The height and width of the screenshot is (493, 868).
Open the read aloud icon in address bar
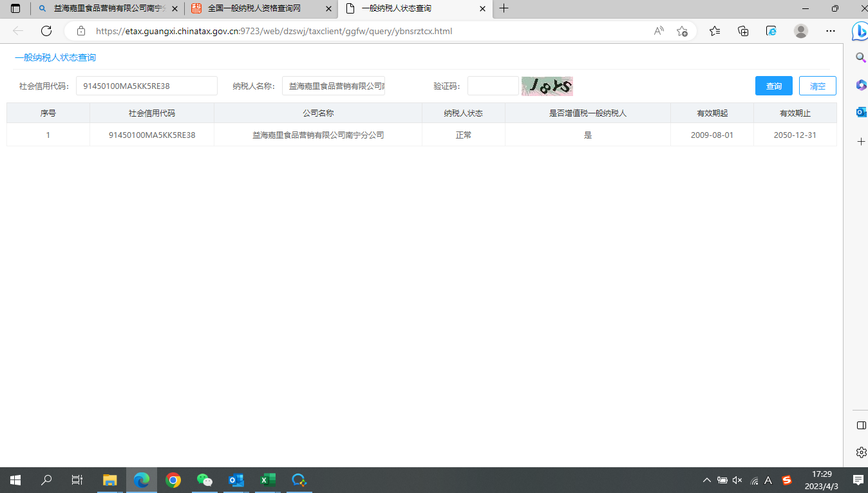click(x=659, y=31)
